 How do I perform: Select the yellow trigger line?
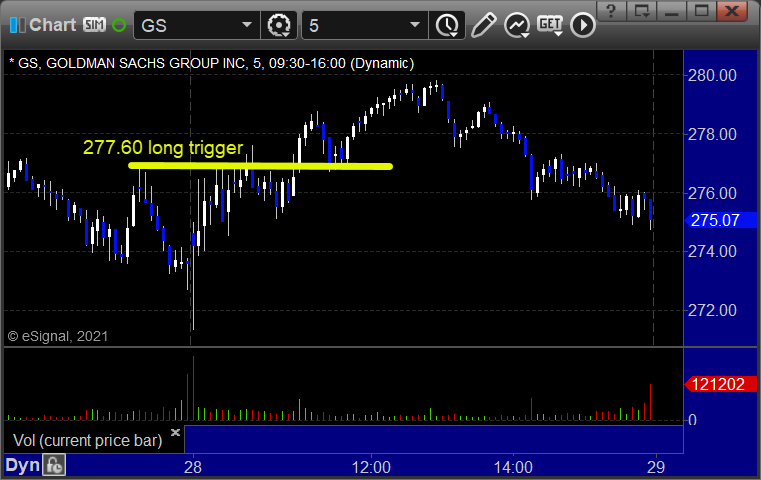click(260, 166)
